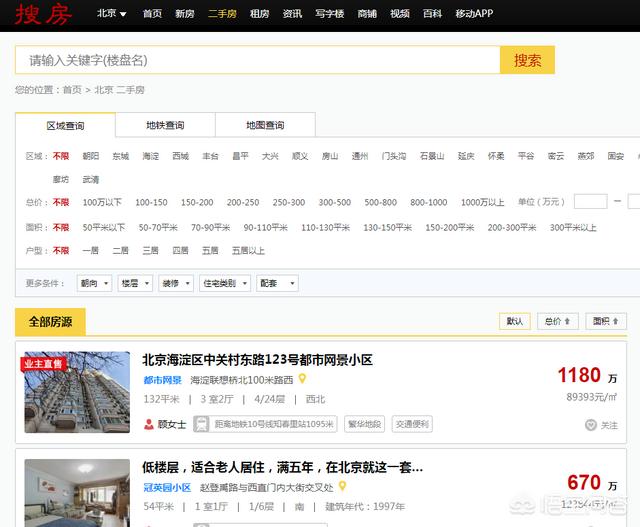Select 二手房 in the navigation bar

tap(222, 13)
